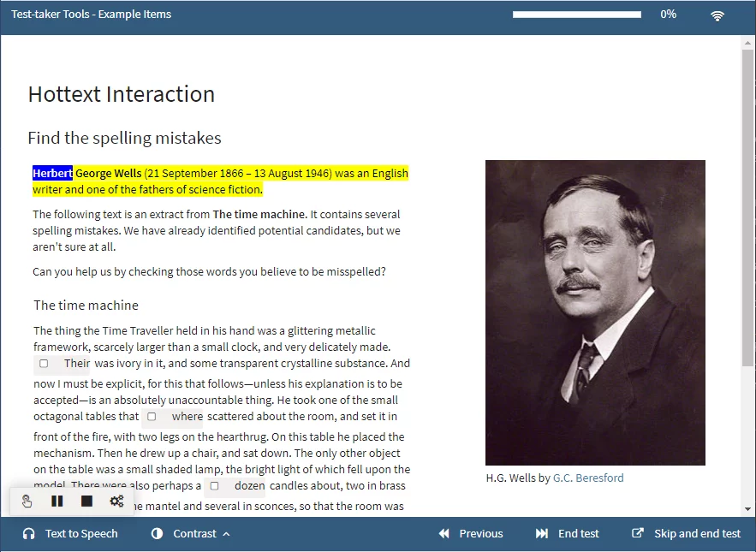Click the headphones Text to Speech icon
This screenshot has height=552, width=756.
[x=31, y=533]
